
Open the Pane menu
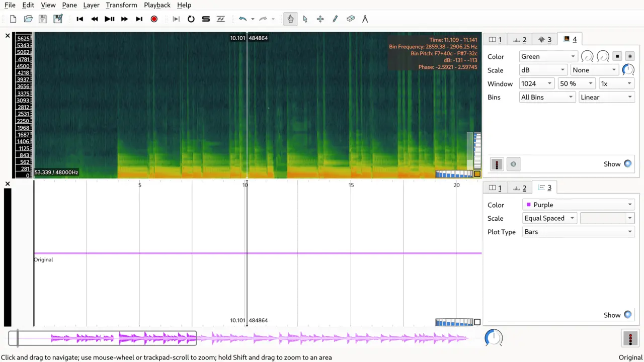(x=69, y=5)
